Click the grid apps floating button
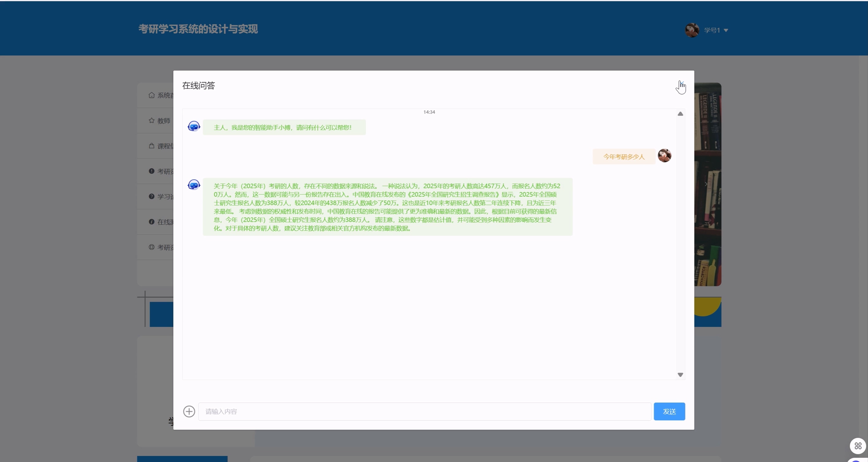The height and width of the screenshot is (462, 868). pos(858,446)
